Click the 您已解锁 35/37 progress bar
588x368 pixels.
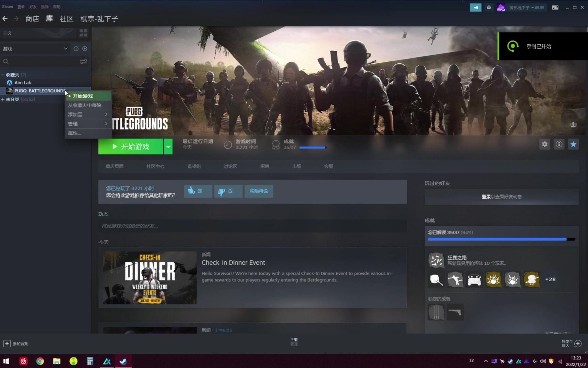502,239
